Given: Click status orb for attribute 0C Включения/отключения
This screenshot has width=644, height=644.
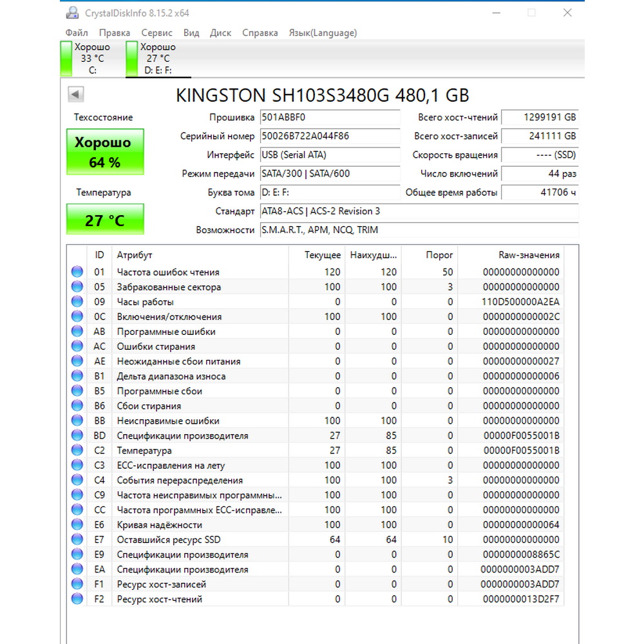Looking at the screenshot, I should (77, 316).
